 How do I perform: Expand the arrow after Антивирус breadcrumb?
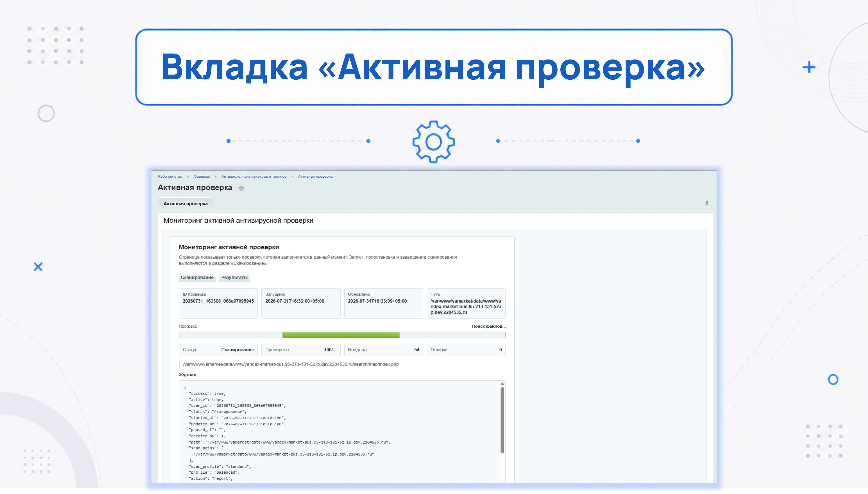[x=292, y=176]
